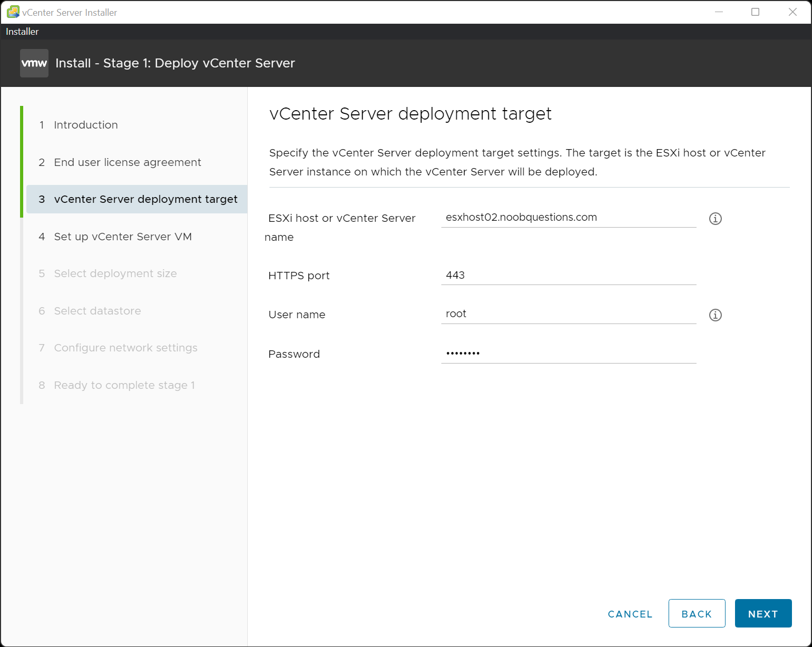
Task: Open info tooltip beside ESXi host field
Action: [715, 218]
